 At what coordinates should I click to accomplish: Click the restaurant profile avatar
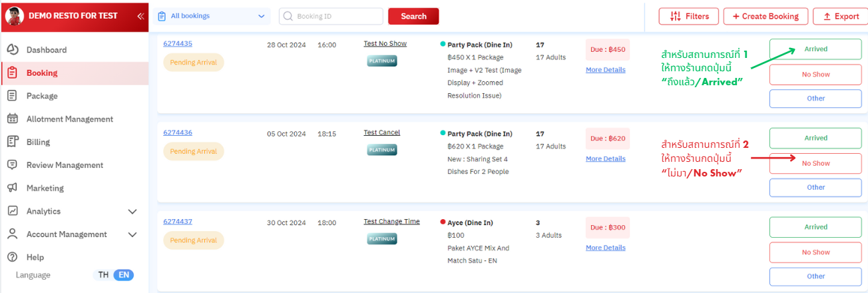pyautogui.click(x=14, y=16)
